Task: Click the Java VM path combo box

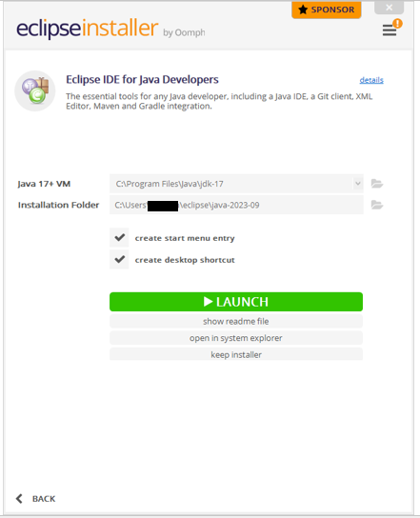Action: coord(236,184)
